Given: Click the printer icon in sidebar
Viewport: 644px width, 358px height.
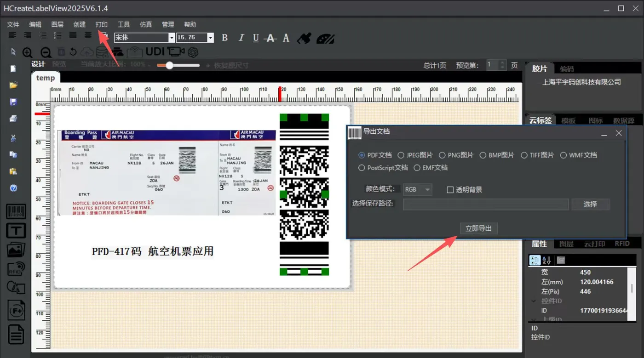Looking at the screenshot, I should click(13, 119).
